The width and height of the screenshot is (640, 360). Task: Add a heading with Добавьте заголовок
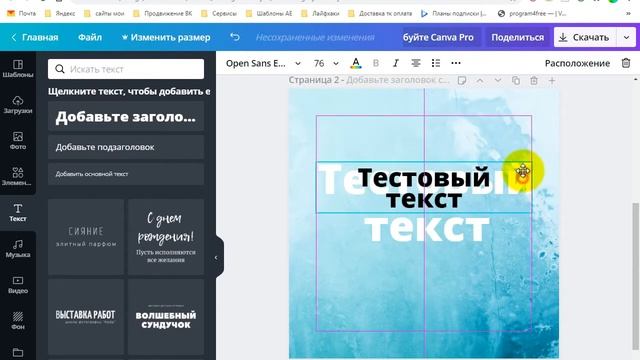coord(126,117)
